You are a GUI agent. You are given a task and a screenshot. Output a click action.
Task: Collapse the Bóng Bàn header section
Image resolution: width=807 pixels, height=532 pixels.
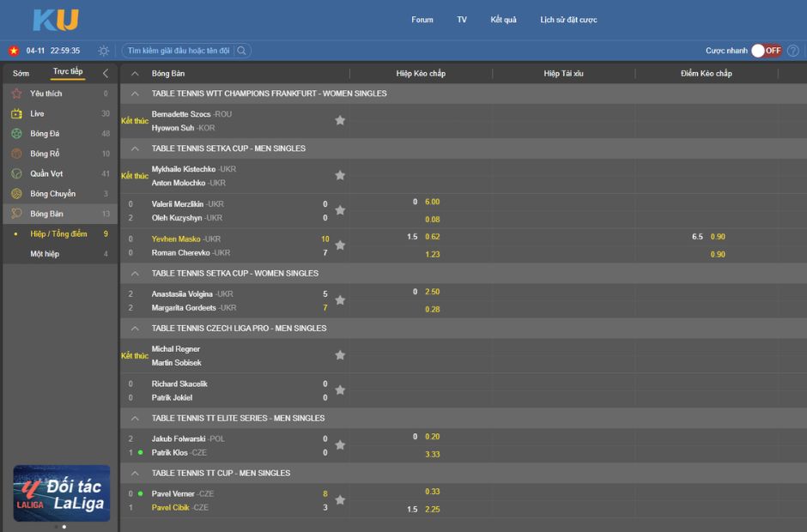135,74
